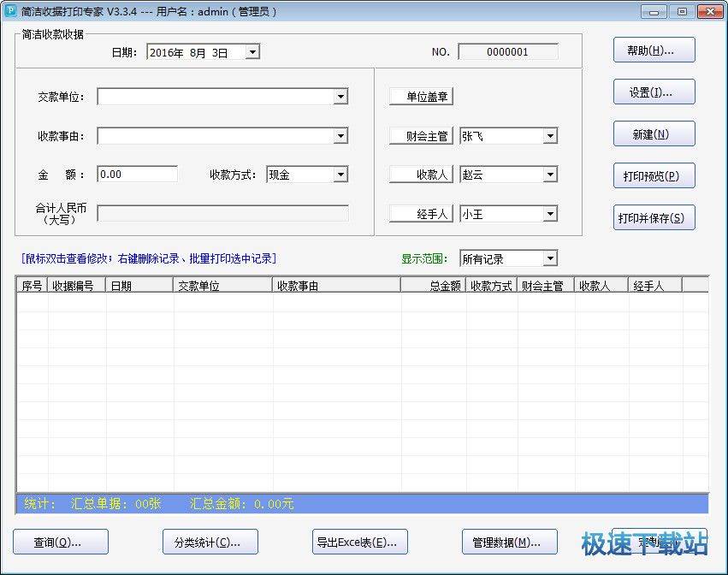Click the date text 2016年 8月 3日
Viewport: 728px width, 575px height.
[x=188, y=52]
